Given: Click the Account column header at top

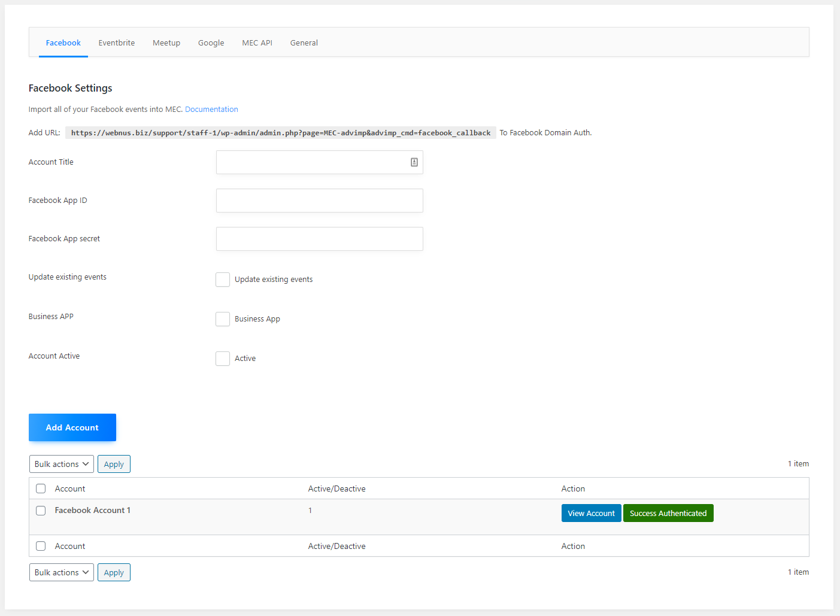Looking at the screenshot, I should click(70, 488).
